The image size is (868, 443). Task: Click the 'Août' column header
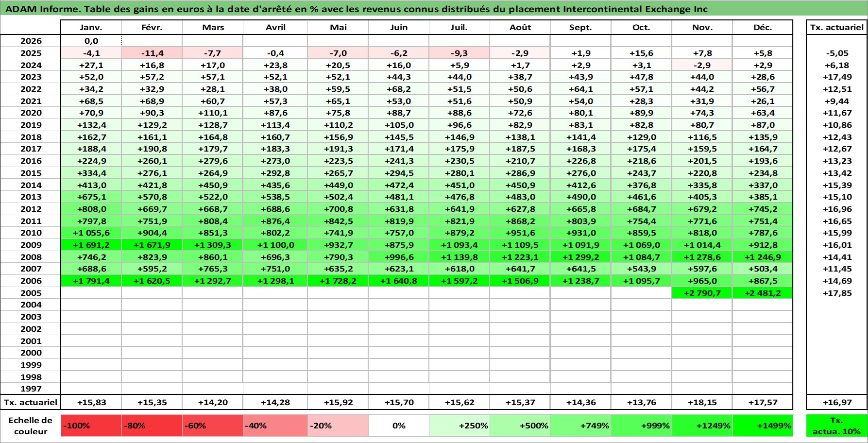520,27
